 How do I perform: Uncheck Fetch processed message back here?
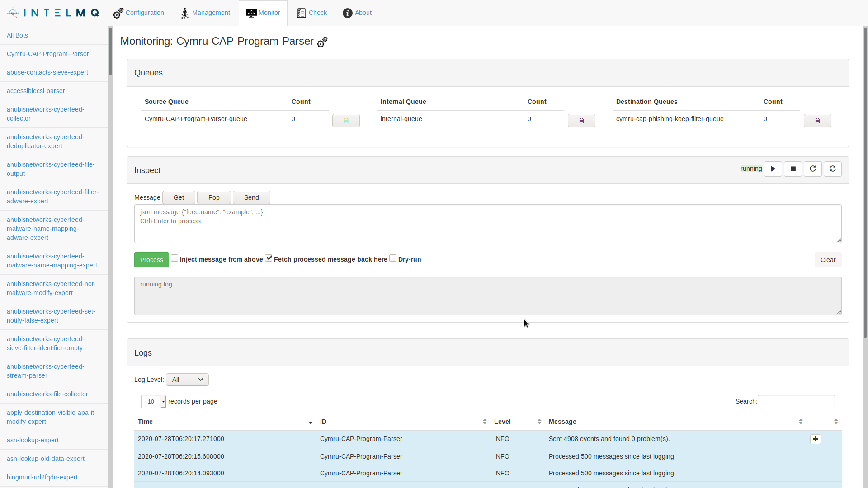pyautogui.click(x=269, y=258)
